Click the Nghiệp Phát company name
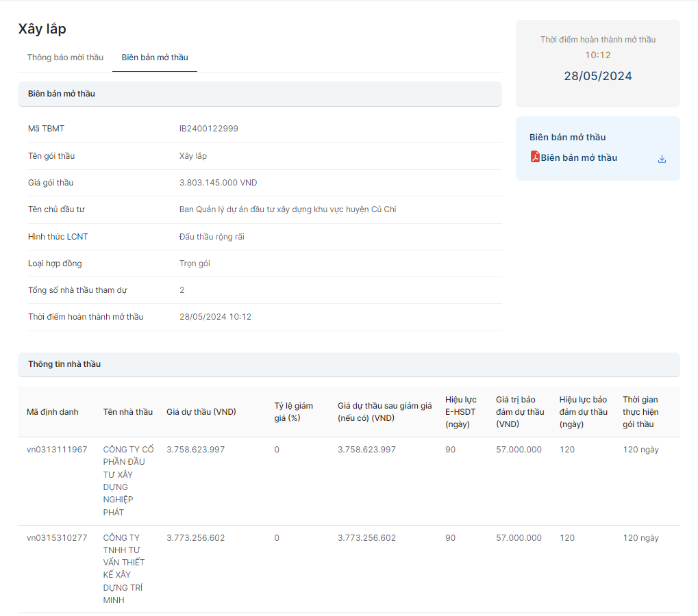 [x=128, y=480]
